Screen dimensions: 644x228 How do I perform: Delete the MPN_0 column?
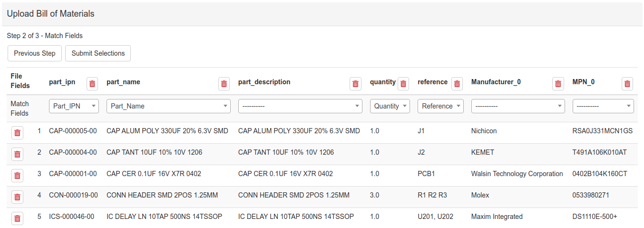(627, 84)
